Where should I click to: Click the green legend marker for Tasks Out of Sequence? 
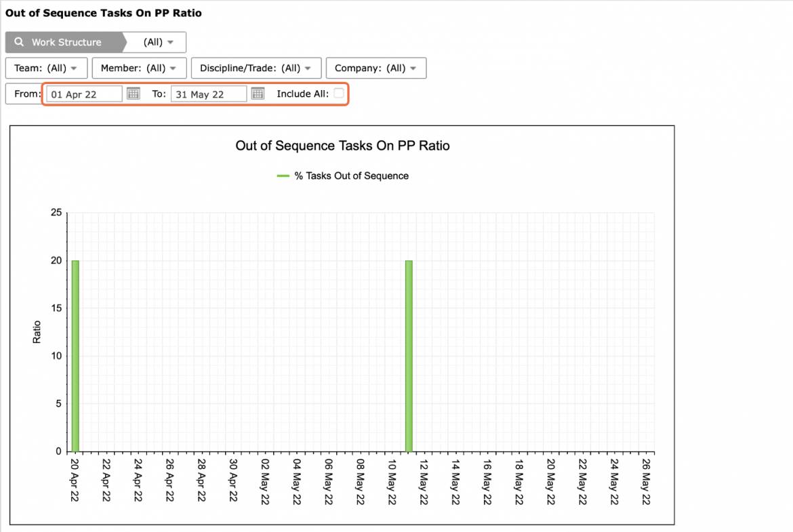coord(283,176)
